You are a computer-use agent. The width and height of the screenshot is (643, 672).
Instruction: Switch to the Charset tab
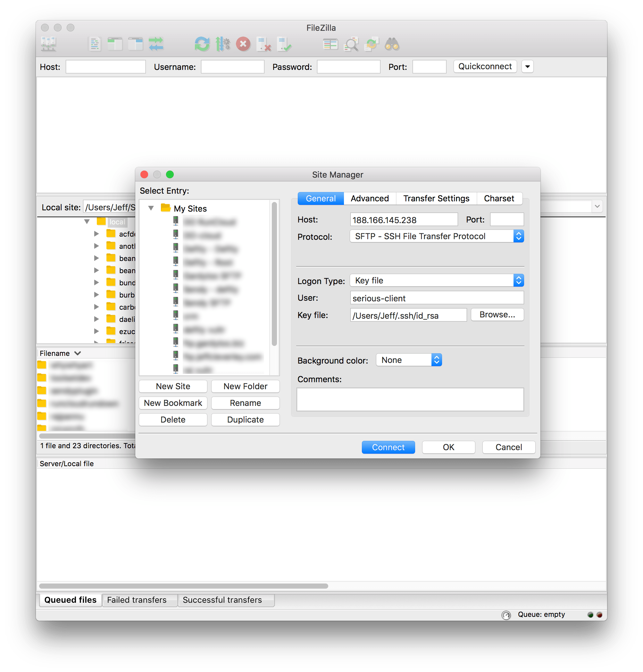pos(499,198)
